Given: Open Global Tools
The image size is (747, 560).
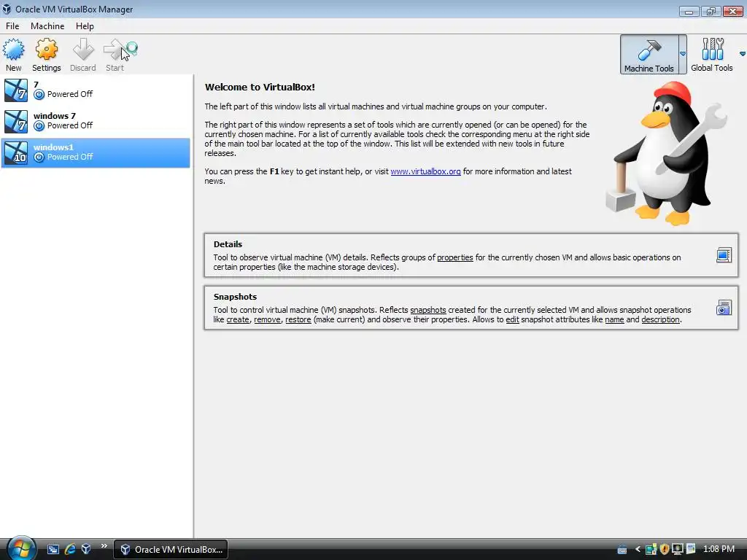Looking at the screenshot, I should pyautogui.click(x=712, y=54).
